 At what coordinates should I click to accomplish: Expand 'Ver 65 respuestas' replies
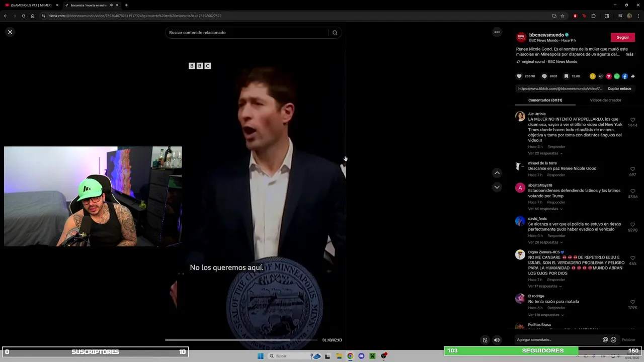click(x=545, y=209)
